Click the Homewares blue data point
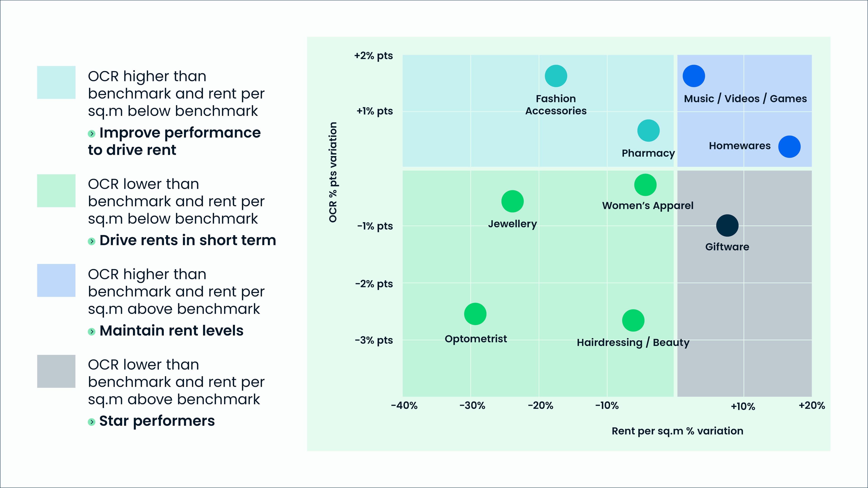 789,147
